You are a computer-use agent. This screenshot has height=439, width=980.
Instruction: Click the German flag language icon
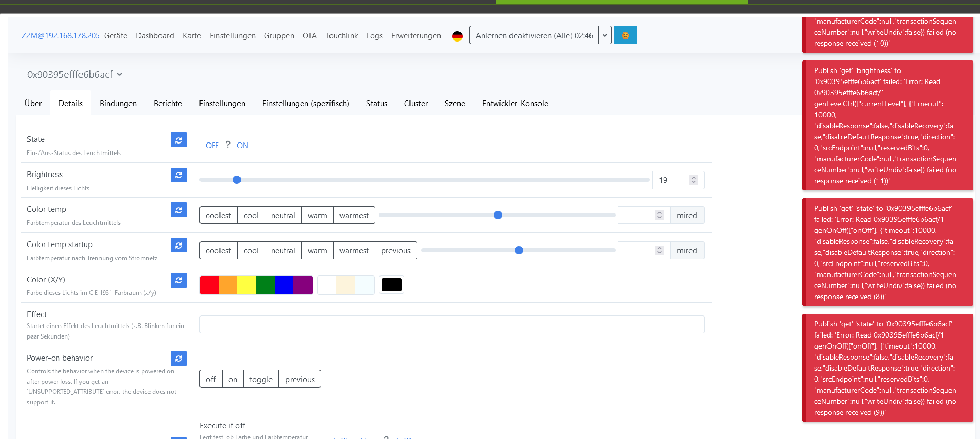[457, 36]
